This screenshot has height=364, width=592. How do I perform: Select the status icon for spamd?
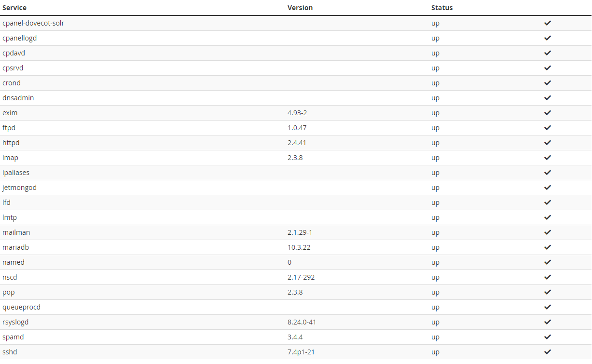click(x=548, y=337)
